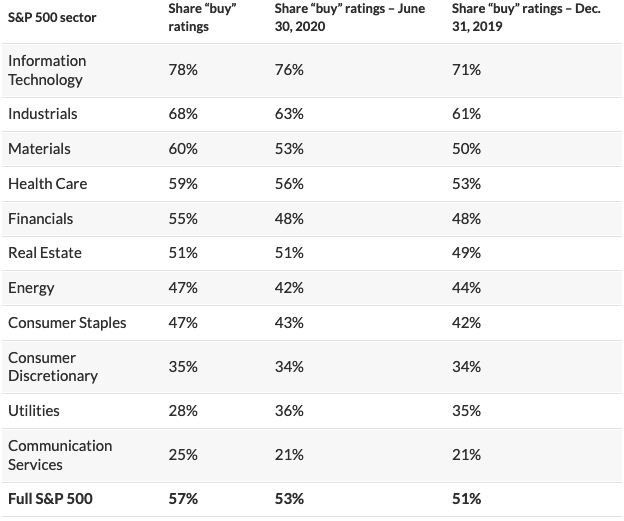Click Utilities' 36% June 30, 2020 value
Screen dimensions: 624x521
tap(289, 411)
